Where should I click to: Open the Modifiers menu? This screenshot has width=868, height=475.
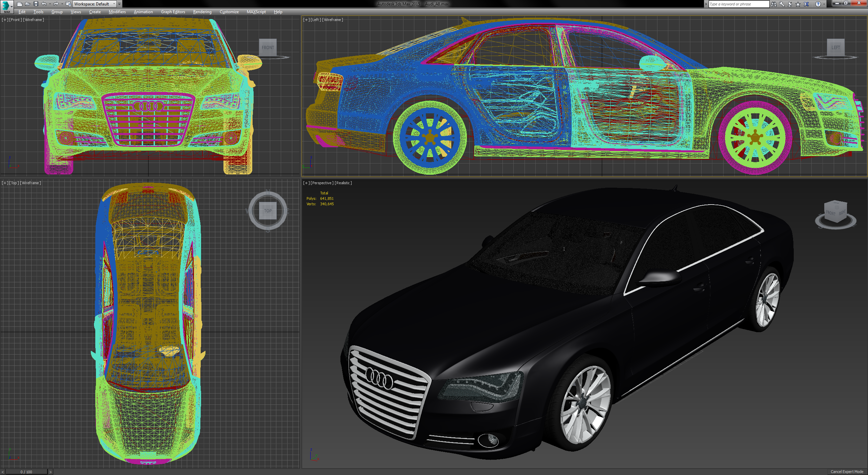click(x=117, y=12)
